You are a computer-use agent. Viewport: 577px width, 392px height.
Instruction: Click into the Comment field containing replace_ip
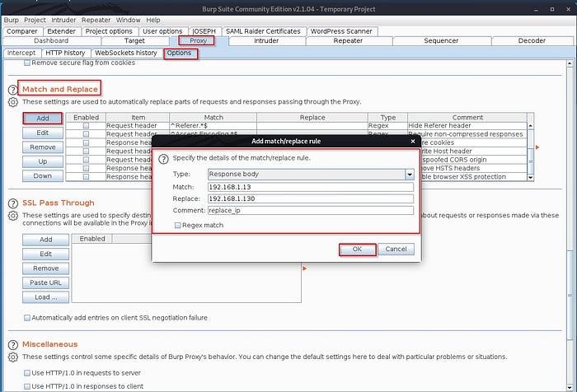pos(310,211)
